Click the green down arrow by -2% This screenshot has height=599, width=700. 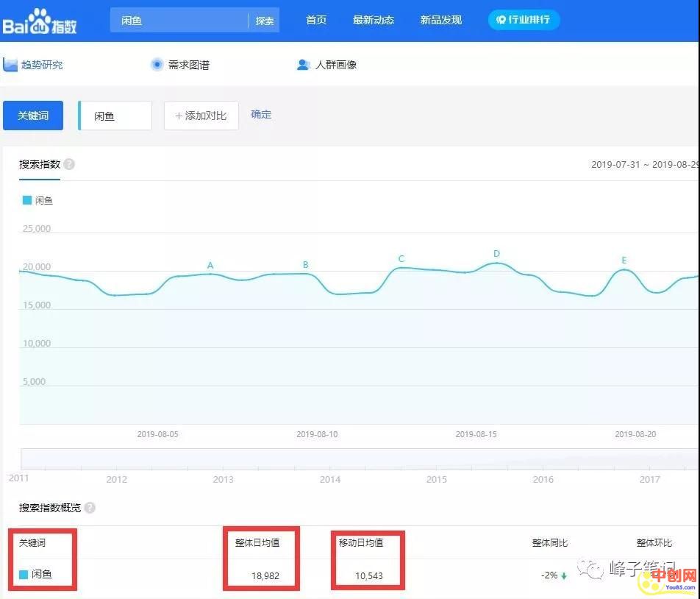coord(564,575)
